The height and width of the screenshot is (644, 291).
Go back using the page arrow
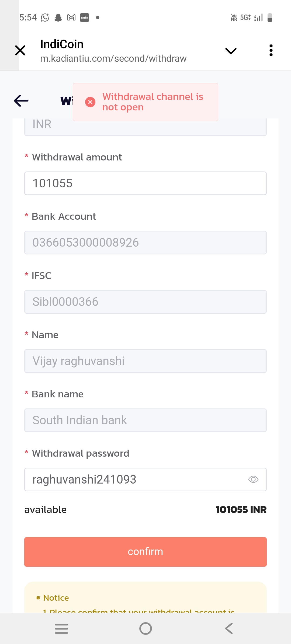click(21, 101)
